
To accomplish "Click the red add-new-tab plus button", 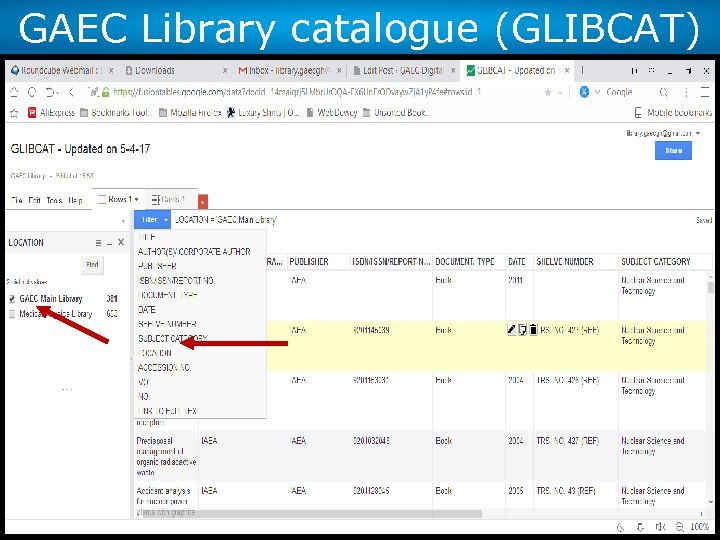I will (x=203, y=202).
